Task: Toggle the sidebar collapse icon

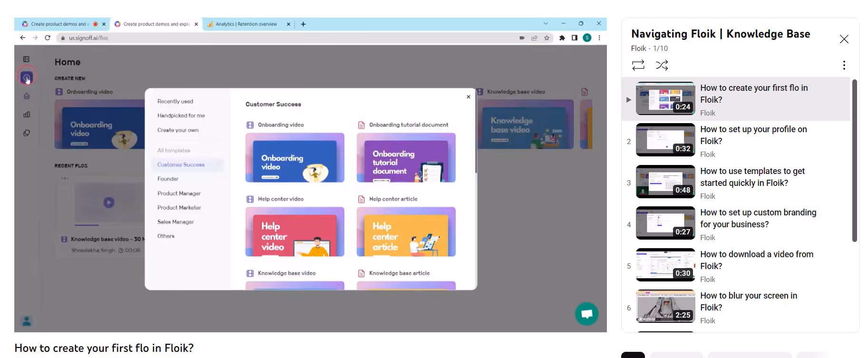Action: [26, 59]
